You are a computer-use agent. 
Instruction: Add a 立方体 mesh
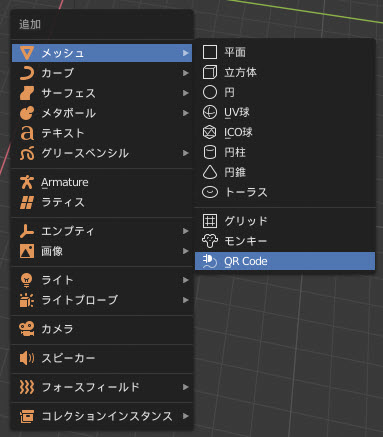pos(285,72)
